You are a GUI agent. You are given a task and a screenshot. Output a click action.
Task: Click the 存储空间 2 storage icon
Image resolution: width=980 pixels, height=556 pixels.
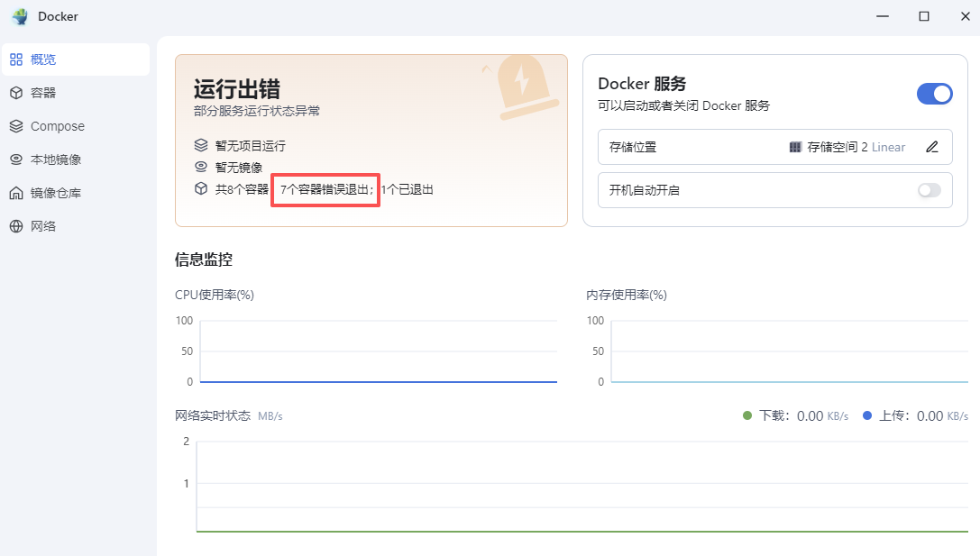pos(795,147)
